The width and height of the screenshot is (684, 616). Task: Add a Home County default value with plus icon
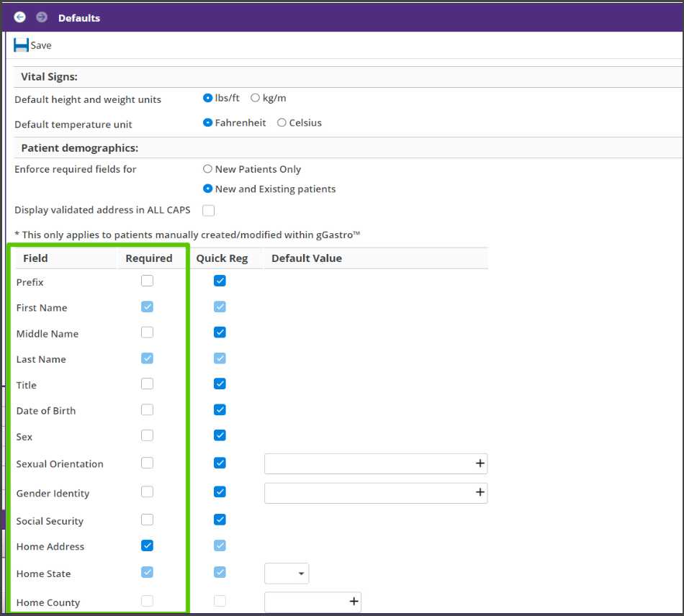[x=354, y=602]
